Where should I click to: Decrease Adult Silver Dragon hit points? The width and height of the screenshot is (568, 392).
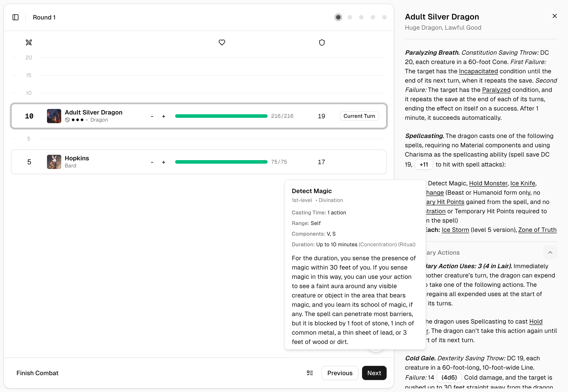152,116
